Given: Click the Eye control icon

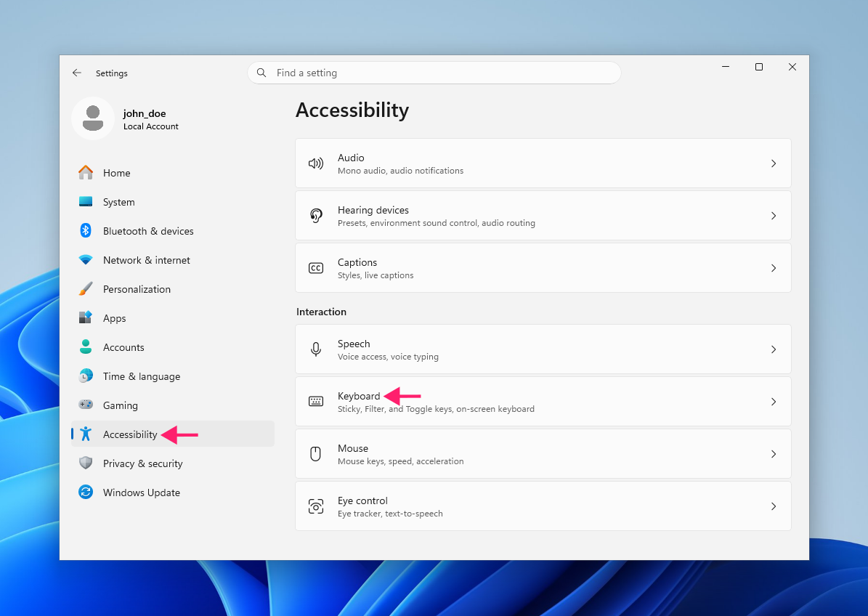Looking at the screenshot, I should (315, 506).
